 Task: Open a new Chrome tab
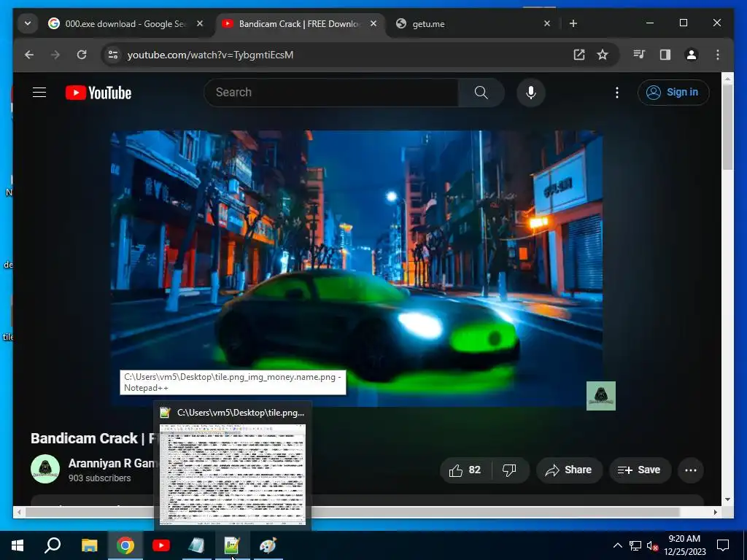(573, 23)
